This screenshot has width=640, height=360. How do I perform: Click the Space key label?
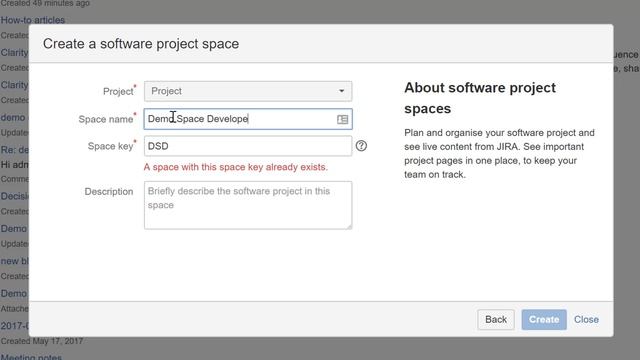pyautogui.click(x=111, y=146)
